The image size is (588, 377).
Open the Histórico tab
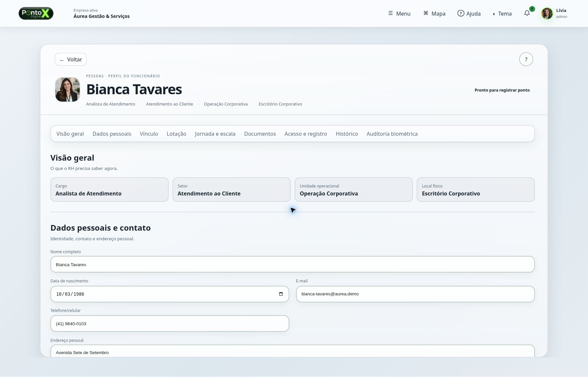click(346, 134)
